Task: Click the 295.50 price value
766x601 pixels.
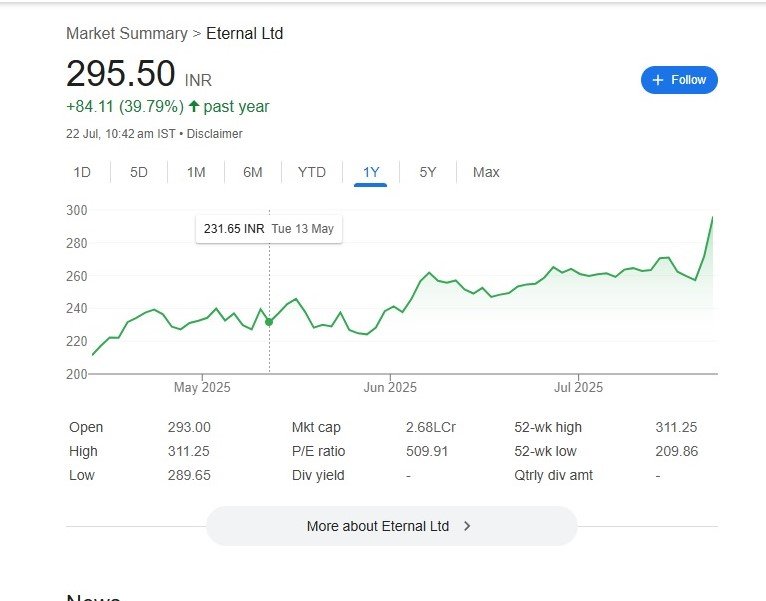Action: (x=121, y=73)
